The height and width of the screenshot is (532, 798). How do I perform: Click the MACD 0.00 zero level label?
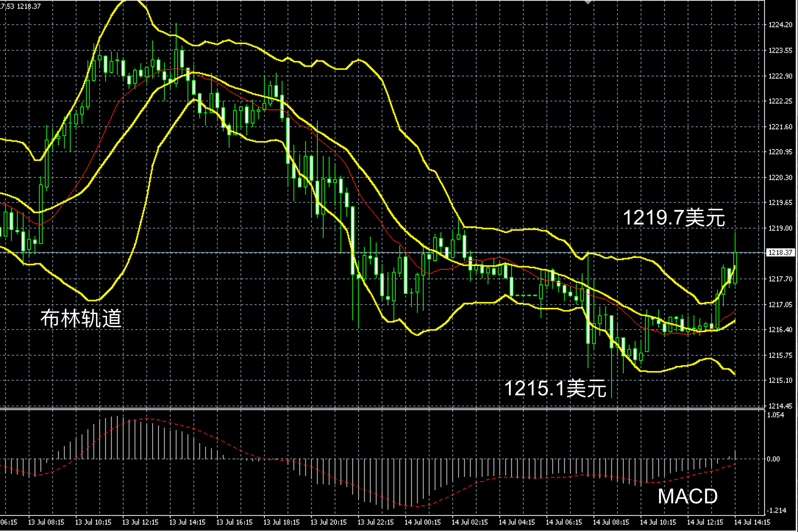(x=773, y=459)
